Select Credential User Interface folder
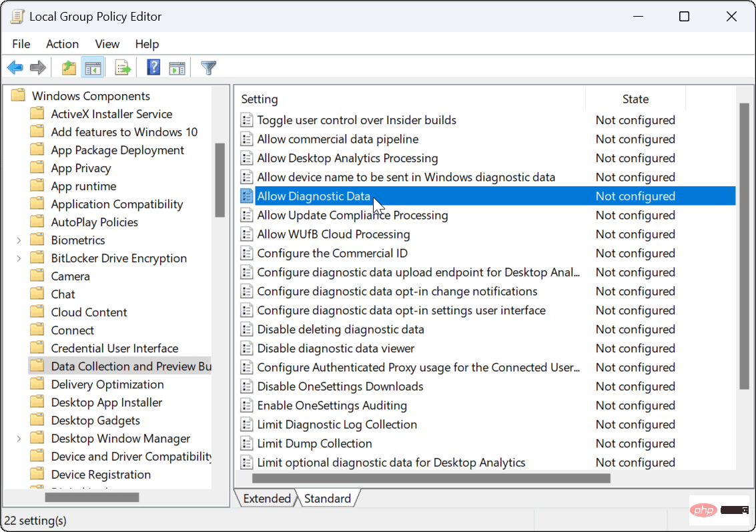The height and width of the screenshot is (532, 756). pos(115,348)
